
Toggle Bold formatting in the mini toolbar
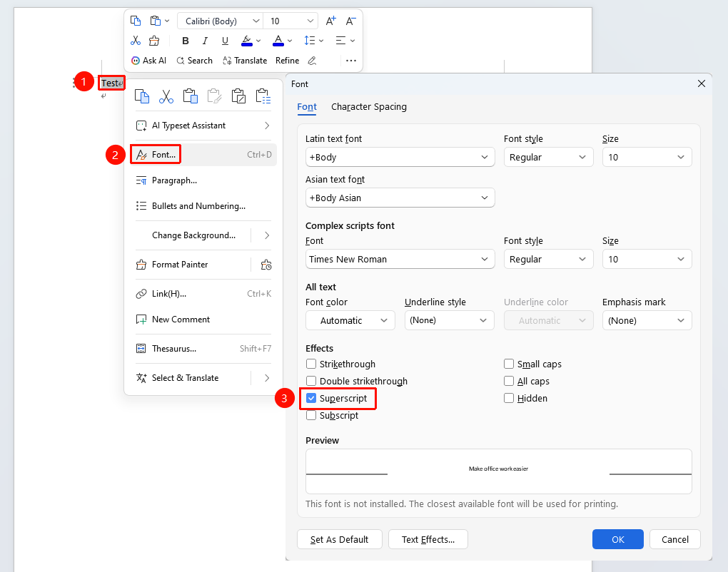186,41
